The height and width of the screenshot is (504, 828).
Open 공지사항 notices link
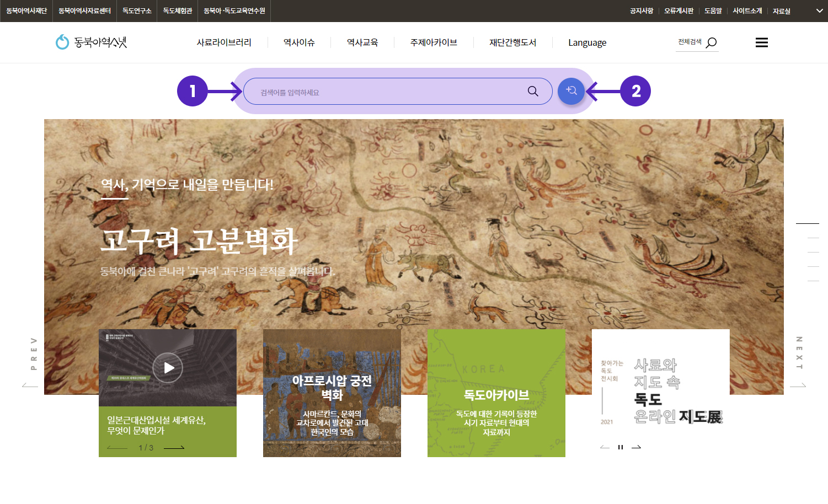(642, 11)
